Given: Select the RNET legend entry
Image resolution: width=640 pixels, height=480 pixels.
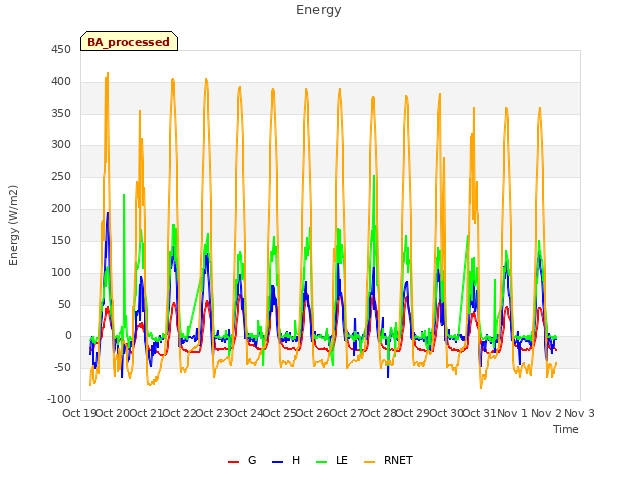Looking at the screenshot, I should point(388,460).
